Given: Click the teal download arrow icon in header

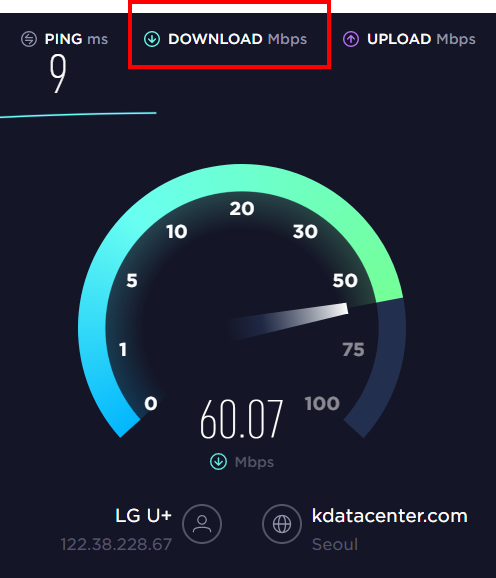Looking at the screenshot, I should point(152,39).
